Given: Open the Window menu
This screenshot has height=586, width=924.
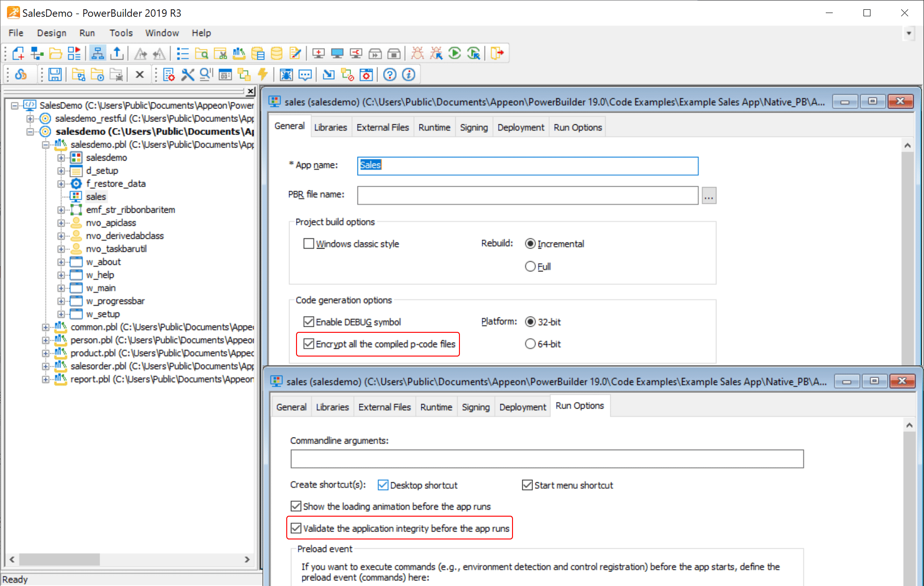Looking at the screenshot, I should pos(162,33).
